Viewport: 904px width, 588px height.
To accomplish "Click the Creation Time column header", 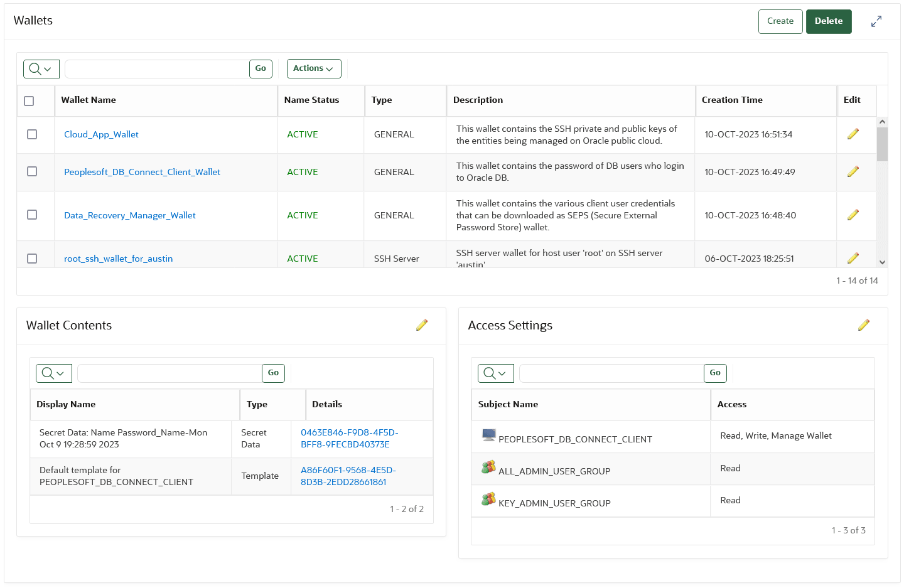I will click(732, 100).
